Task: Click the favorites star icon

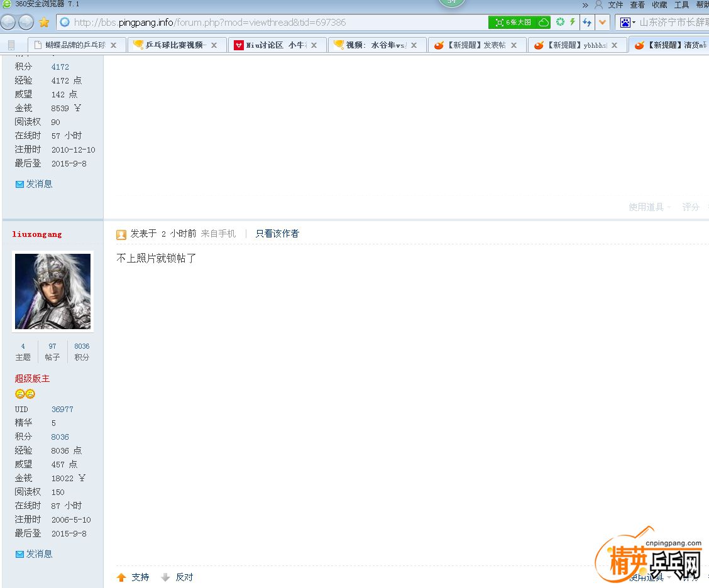Action: tap(44, 23)
